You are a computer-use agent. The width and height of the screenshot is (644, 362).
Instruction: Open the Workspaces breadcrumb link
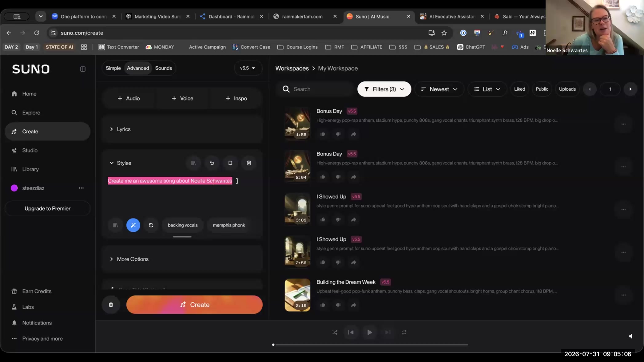292,68
